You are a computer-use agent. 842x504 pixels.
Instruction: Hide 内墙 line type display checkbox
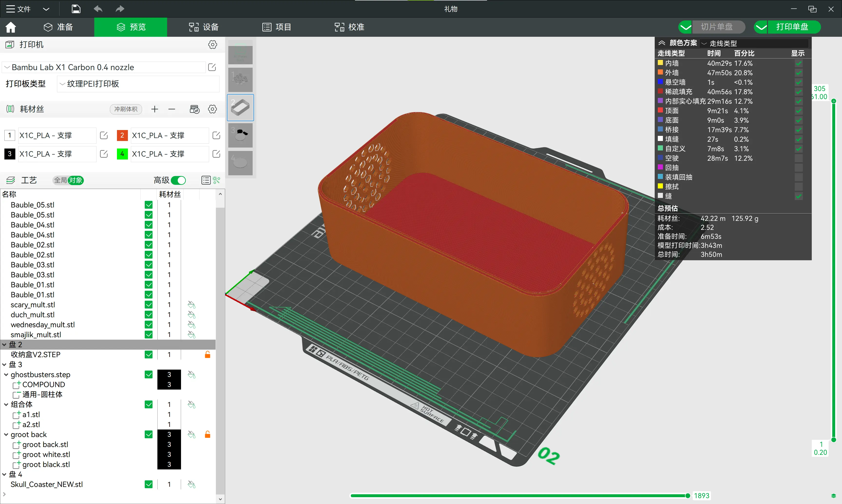point(798,63)
